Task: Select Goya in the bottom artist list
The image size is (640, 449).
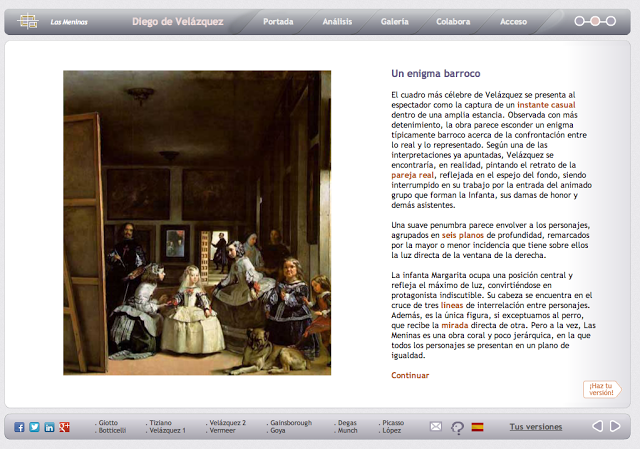Action: [x=277, y=431]
